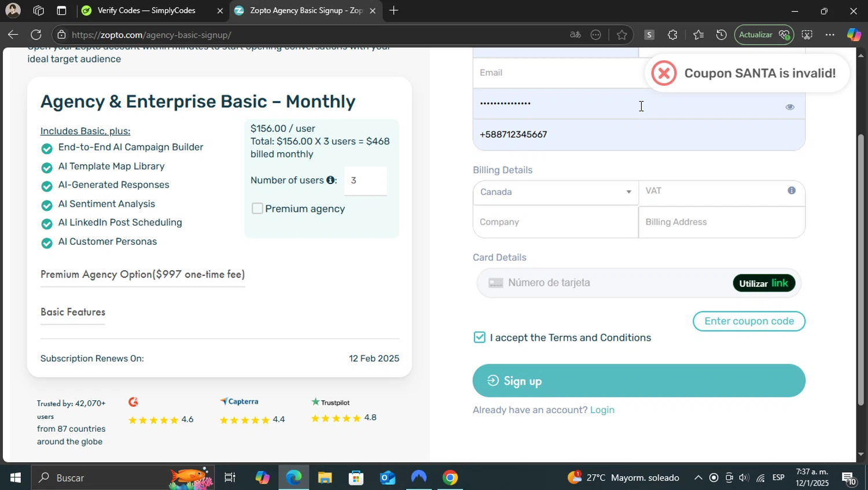Open the tab actions menu icon

tap(61, 10)
